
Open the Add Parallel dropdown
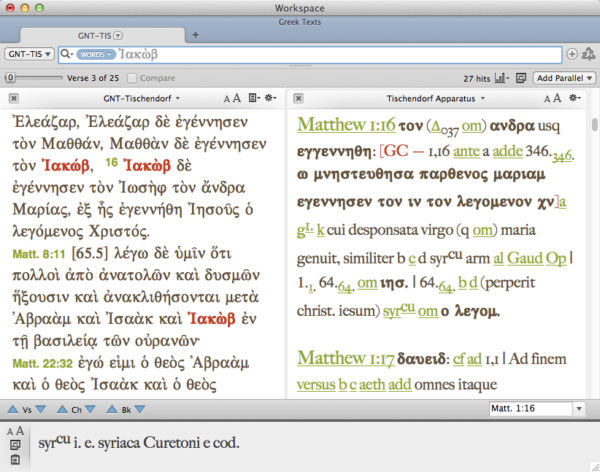[x=565, y=78]
